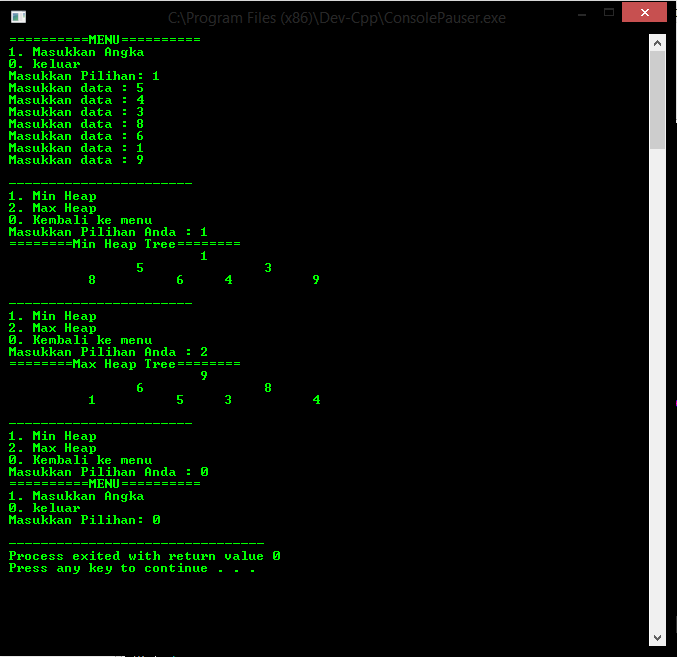This screenshot has height=657, width=677.
Task: Click node 8 in the Max Heap tree
Action: pyautogui.click(x=268, y=388)
